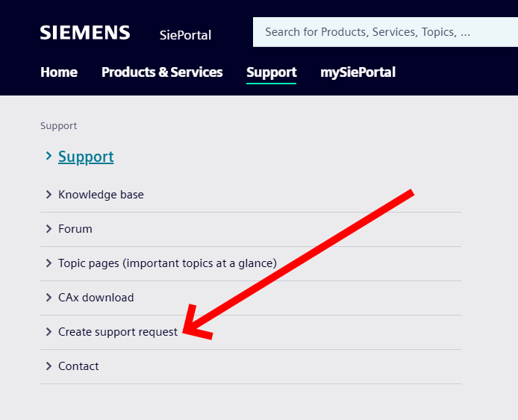Open the Forum link

pyautogui.click(x=75, y=229)
